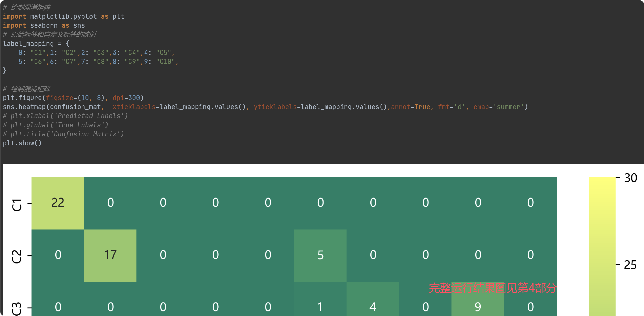Click the commented plt.xlabel('Predicted Labels') line

tap(65, 116)
